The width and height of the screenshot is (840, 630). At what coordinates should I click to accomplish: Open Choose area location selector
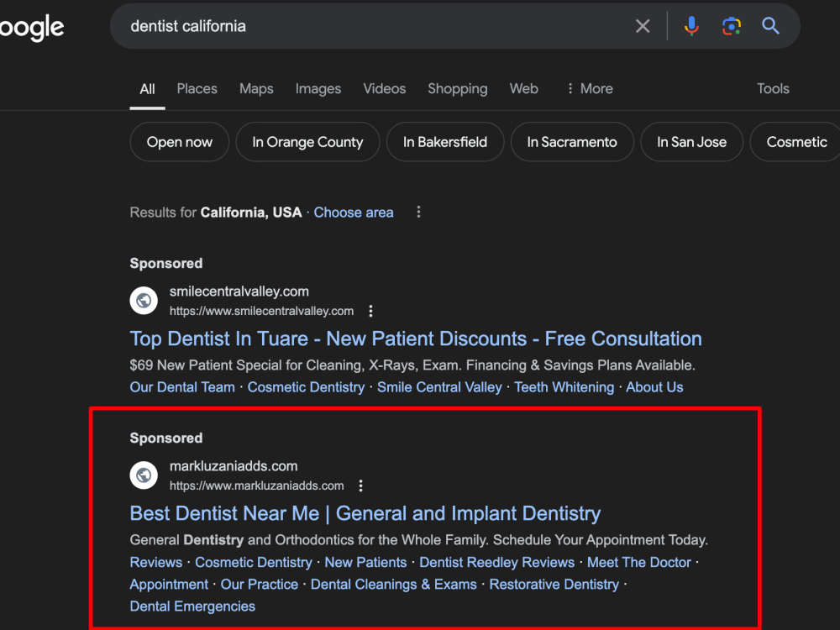[354, 213]
